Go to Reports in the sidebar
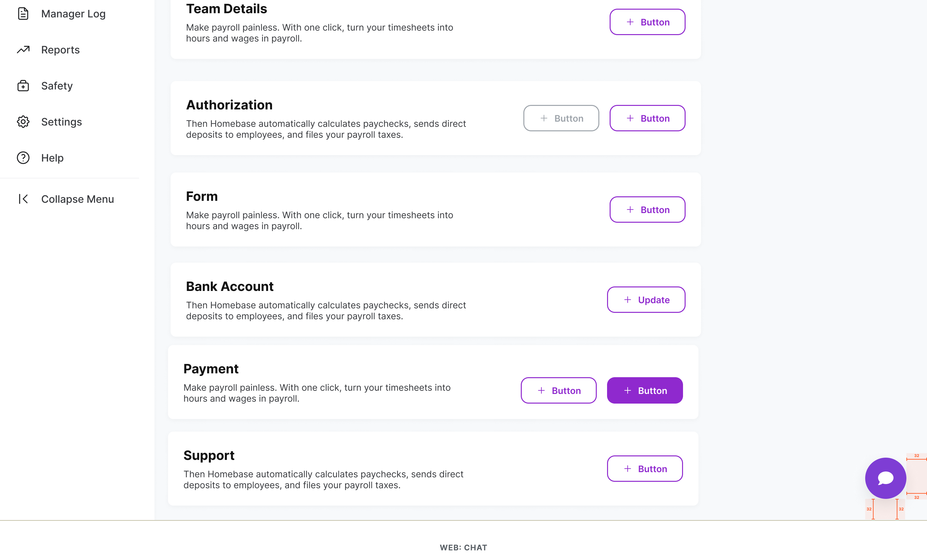The height and width of the screenshot is (560, 927). point(61,50)
